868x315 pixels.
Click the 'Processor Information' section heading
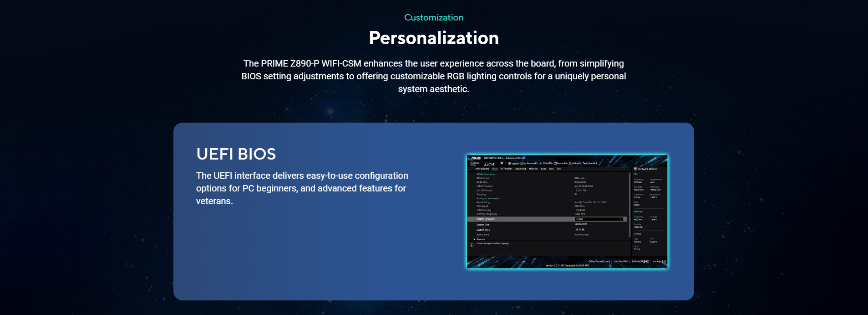(488, 198)
